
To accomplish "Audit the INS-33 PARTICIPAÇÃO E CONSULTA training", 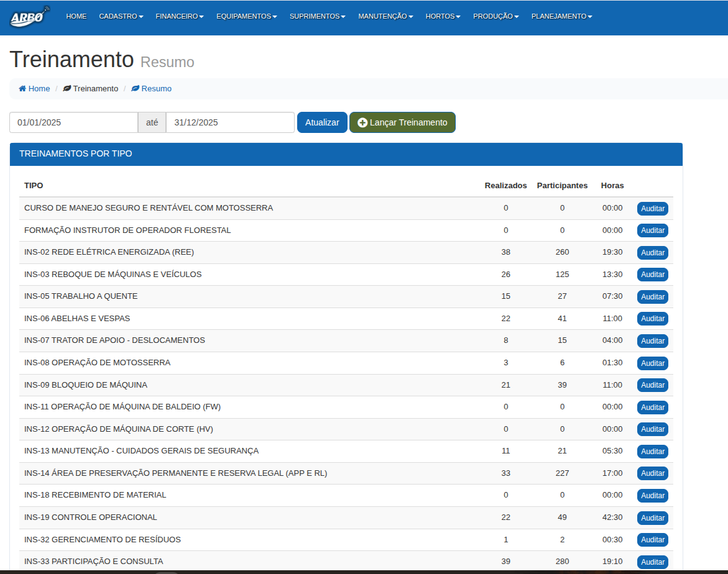I will coord(652,562).
